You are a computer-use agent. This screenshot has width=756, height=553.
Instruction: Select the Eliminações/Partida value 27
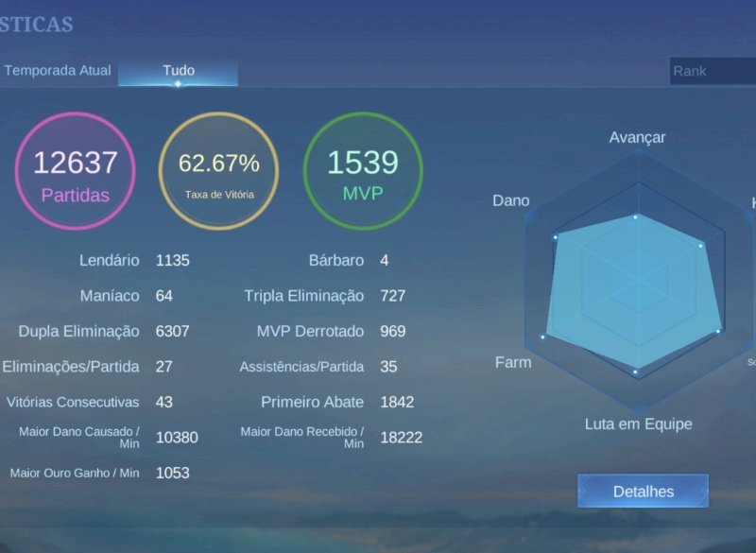163,367
